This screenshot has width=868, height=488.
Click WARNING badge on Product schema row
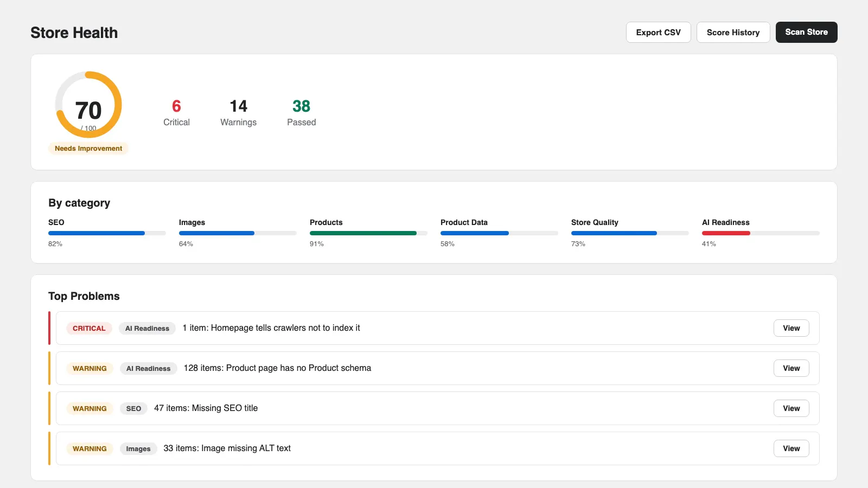[90, 368]
